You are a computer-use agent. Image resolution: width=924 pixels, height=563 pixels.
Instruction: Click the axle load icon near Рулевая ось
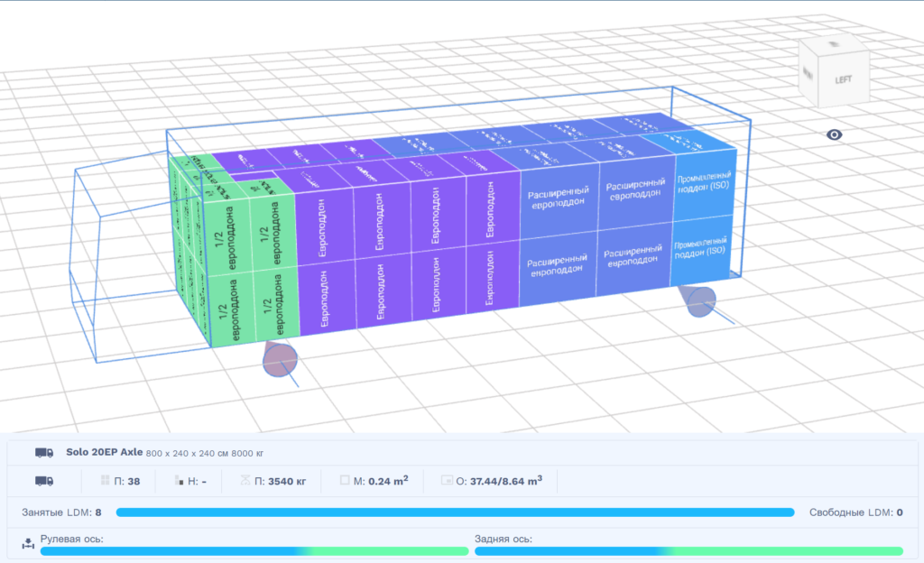pyautogui.click(x=29, y=542)
